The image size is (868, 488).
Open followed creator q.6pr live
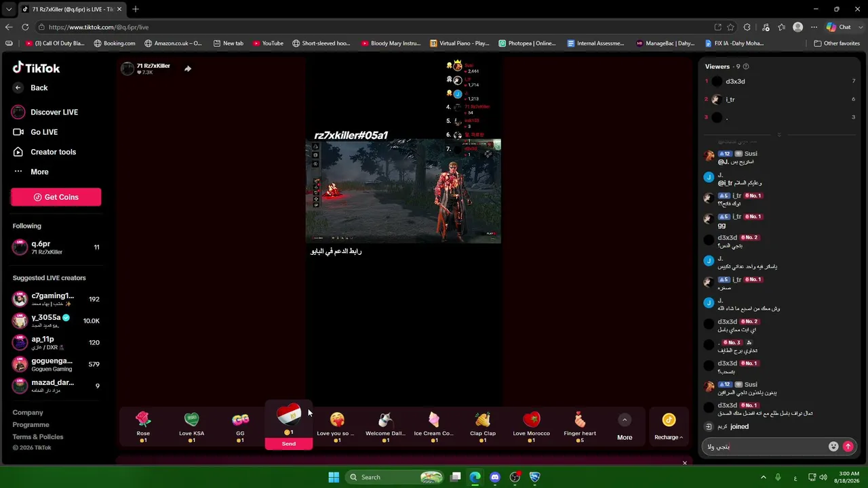56,247
